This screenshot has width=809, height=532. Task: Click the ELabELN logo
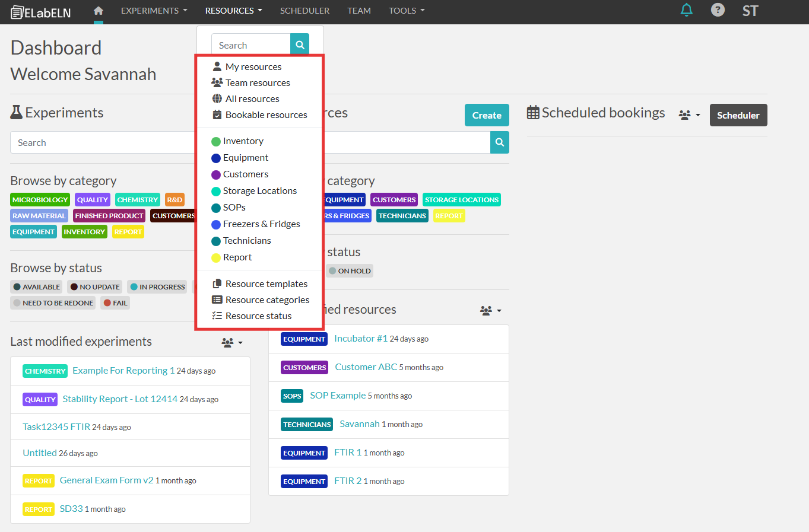point(40,12)
